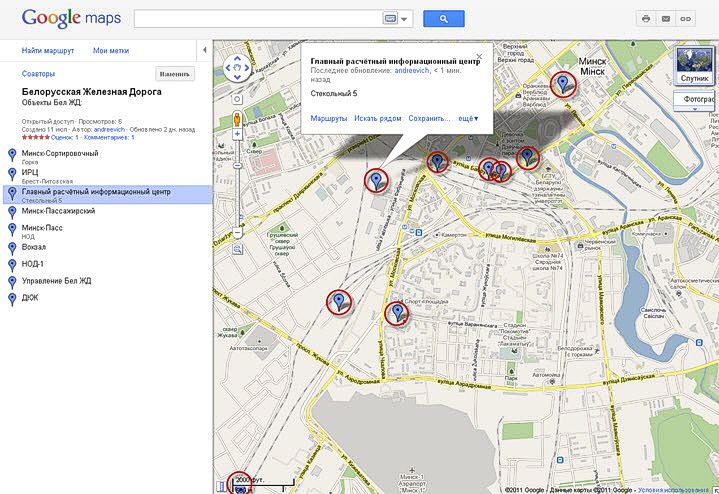Click the print icon in top toolbar
Image resolution: width=719 pixels, height=494 pixels.
pos(646,19)
